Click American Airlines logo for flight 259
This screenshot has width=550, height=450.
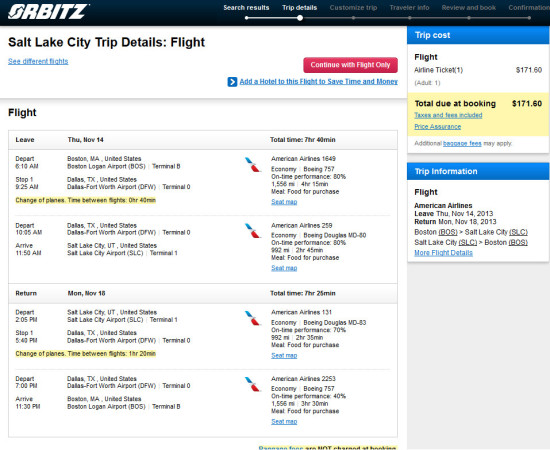pyautogui.click(x=253, y=231)
